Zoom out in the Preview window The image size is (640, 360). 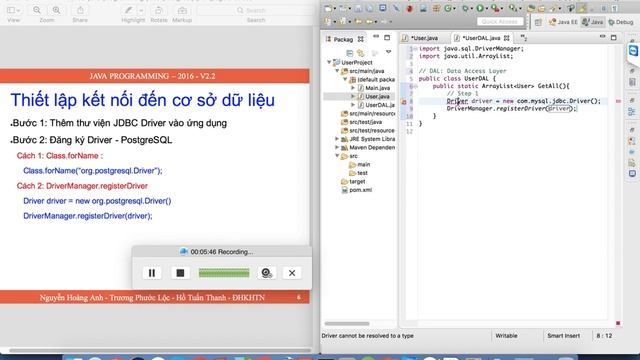[37, 10]
